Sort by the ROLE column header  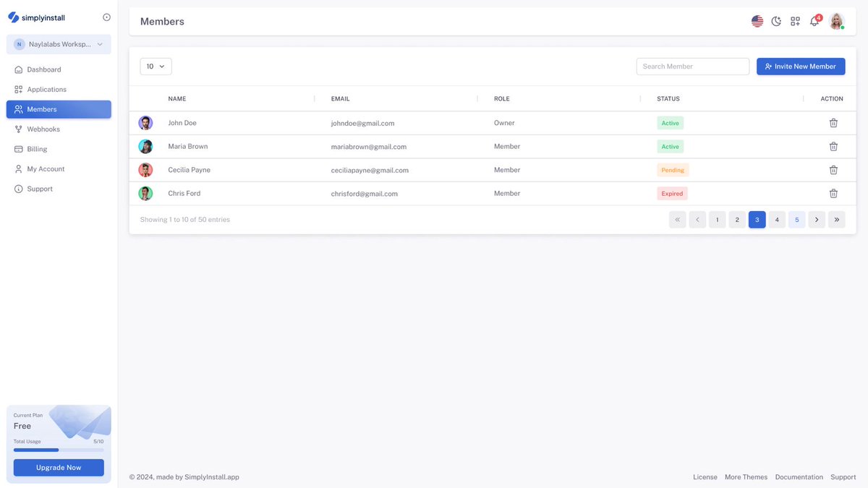coord(502,99)
